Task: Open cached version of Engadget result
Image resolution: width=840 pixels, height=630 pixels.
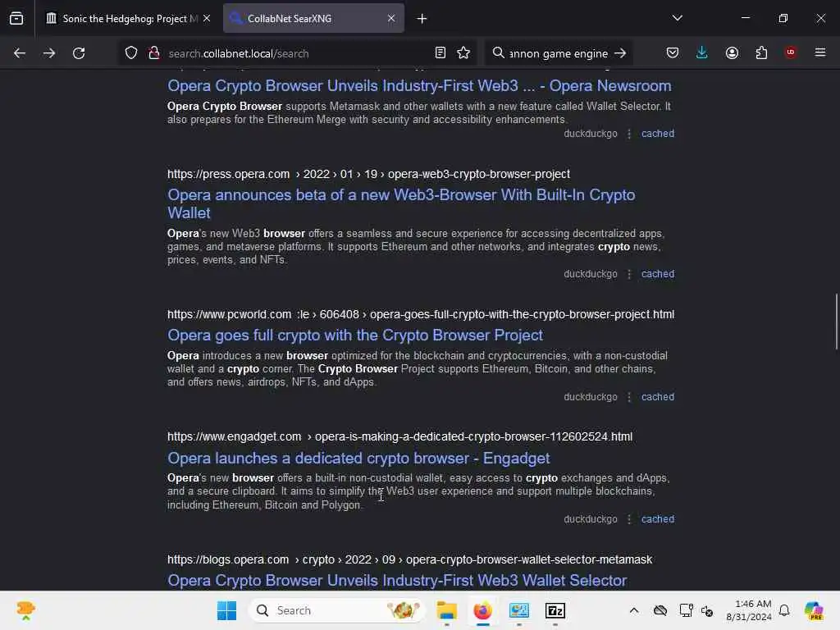Action: pyautogui.click(x=657, y=519)
